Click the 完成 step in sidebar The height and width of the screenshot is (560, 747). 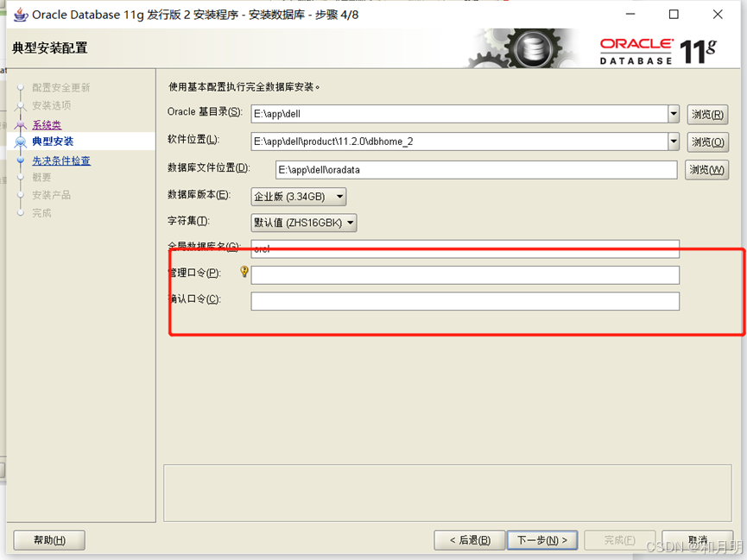[x=41, y=213]
